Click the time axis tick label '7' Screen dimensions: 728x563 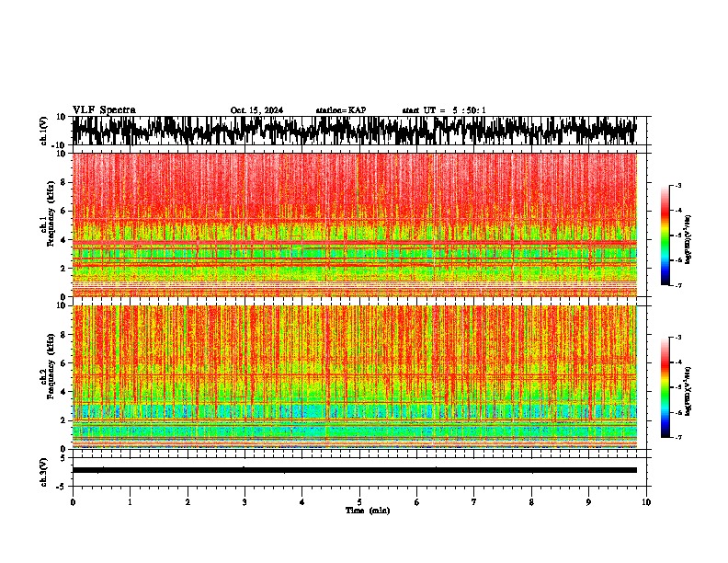coord(474,502)
